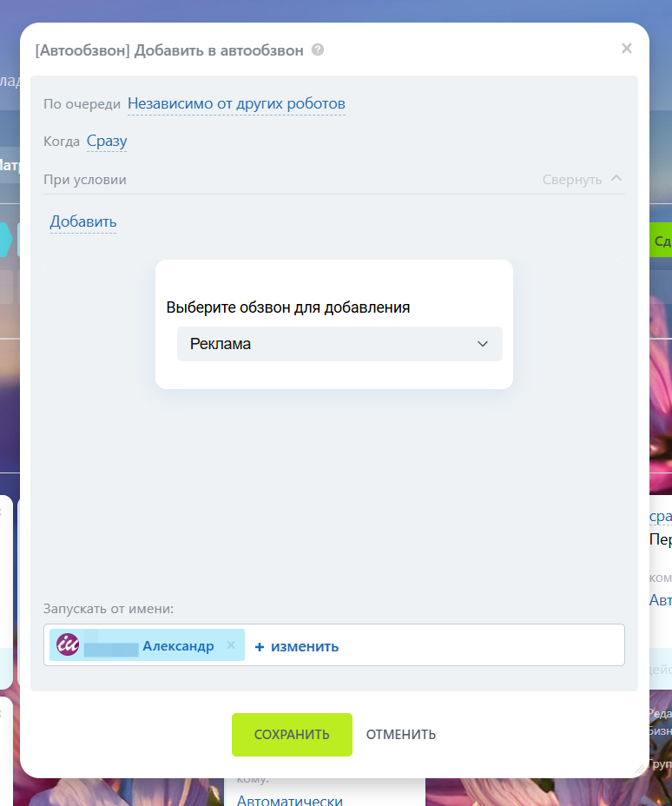The width and height of the screenshot is (672, 806).
Task: Select the Александр user chip
Action: pyautogui.click(x=177, y=645)
